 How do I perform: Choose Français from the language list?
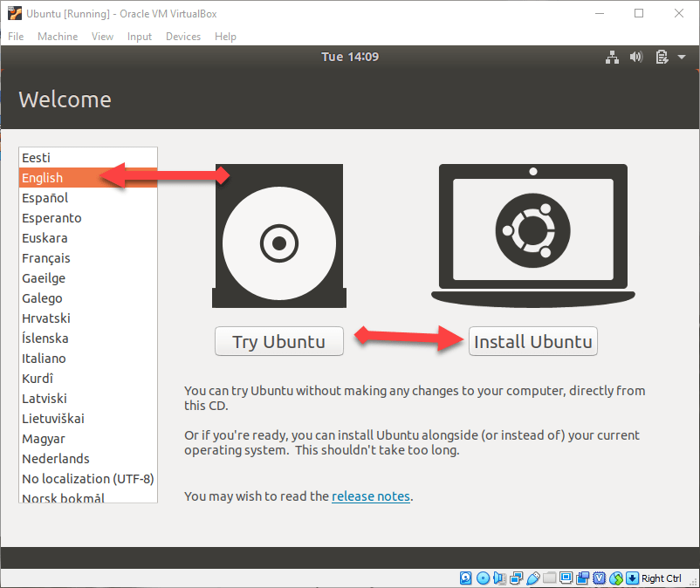pos(46,258)
